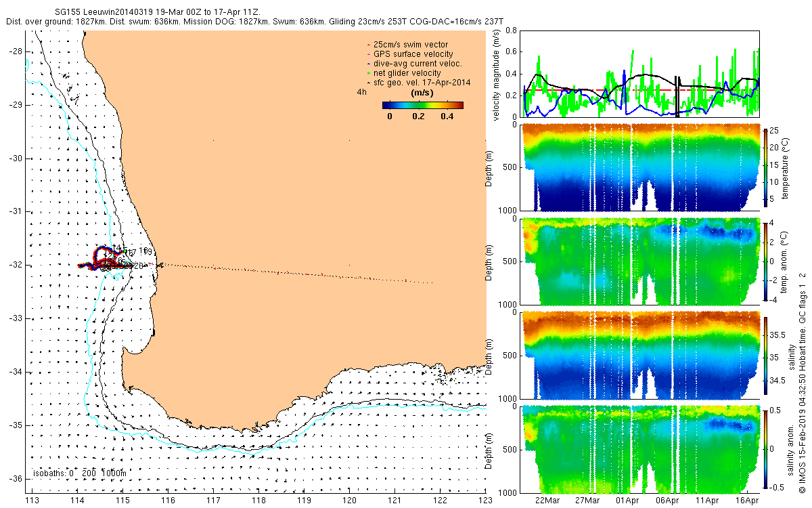Screen dimensions: 812x508
Task: Click the '06Apr' date tick label
Action: click(x=667, y=500)
